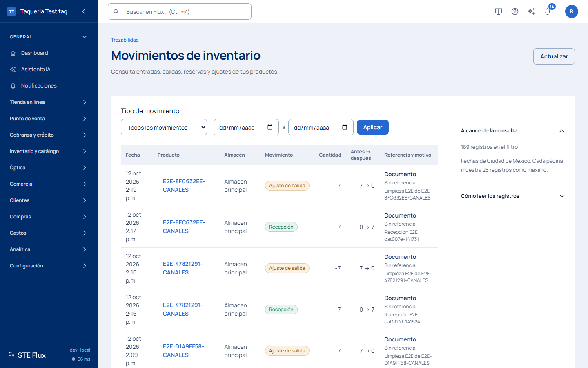Click the Dashboard home icon

(13, 53)
